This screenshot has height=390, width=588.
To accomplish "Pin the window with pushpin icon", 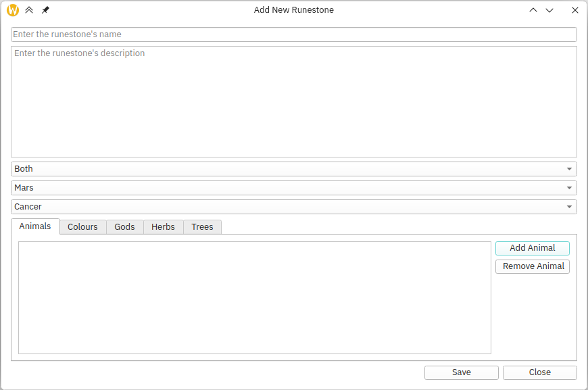I will pyautogui.click(x=45, y=10).
